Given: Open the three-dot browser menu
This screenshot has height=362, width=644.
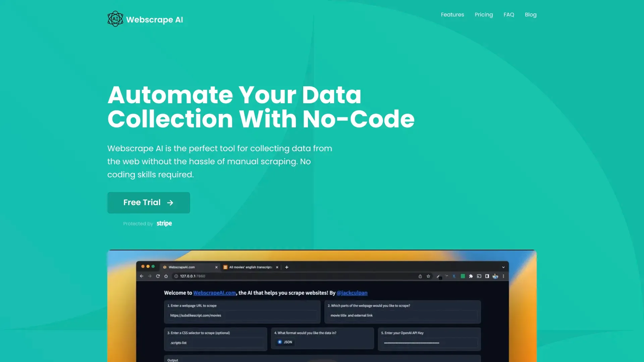Looking at the screenshot, I should coord(503,276).
